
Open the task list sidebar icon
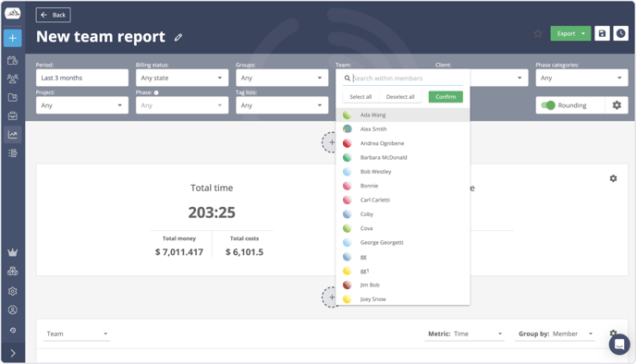pos(13,153)
